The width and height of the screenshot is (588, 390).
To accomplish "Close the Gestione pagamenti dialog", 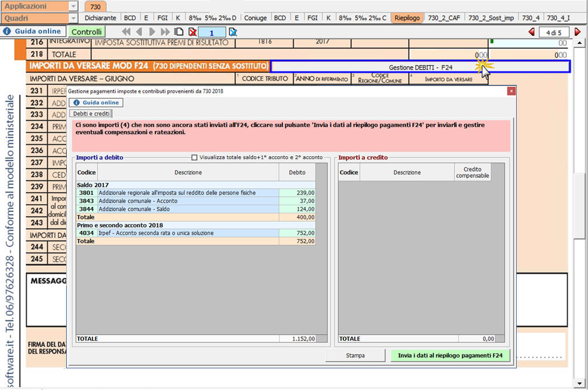I will pyautogui.click(x=511, y=91).
